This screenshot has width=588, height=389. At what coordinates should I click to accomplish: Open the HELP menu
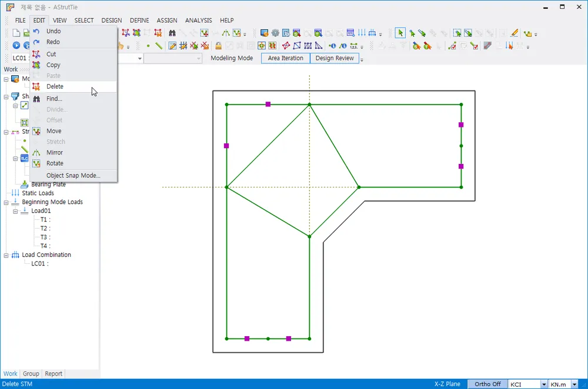226,20
